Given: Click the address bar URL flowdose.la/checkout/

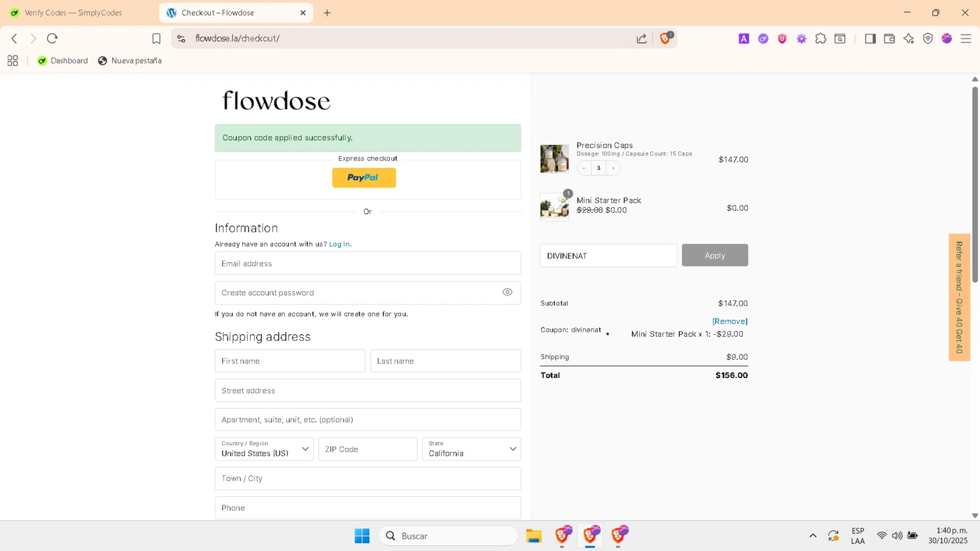Looking at the screenshot, I should 237,39.
